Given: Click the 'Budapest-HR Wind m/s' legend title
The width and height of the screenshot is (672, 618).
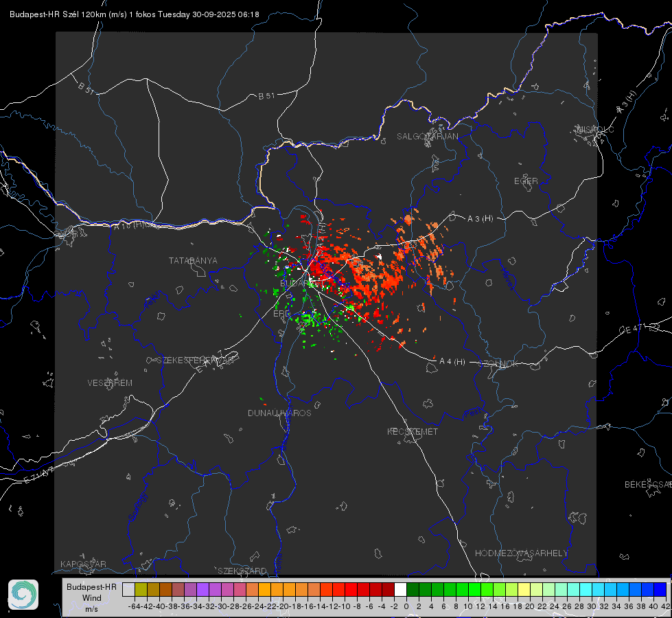Looking at the screenshot, I should coord(92,597).
